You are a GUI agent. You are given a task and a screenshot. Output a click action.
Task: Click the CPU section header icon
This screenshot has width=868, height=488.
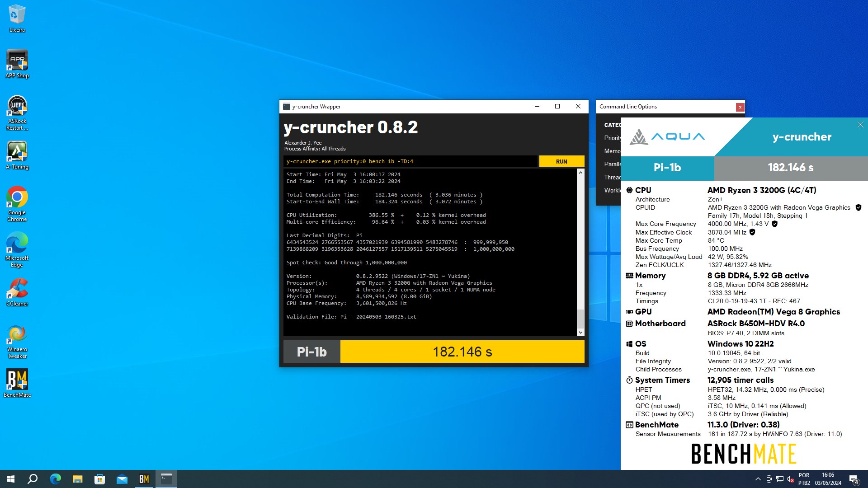click(629, 190)
